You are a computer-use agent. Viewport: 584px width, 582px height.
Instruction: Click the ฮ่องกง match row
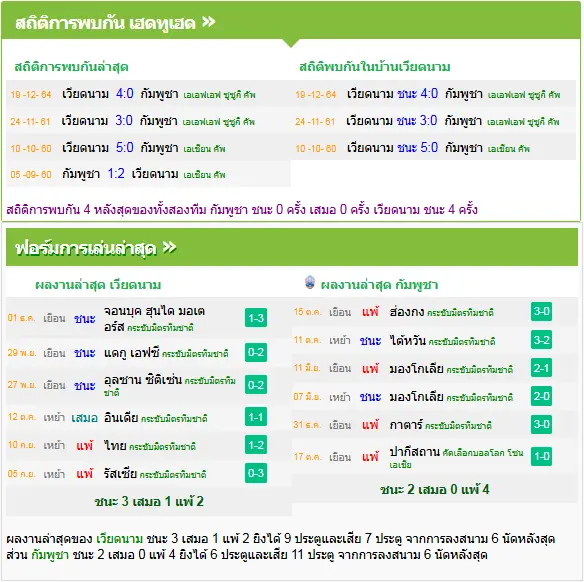click(x=434, y=312)
